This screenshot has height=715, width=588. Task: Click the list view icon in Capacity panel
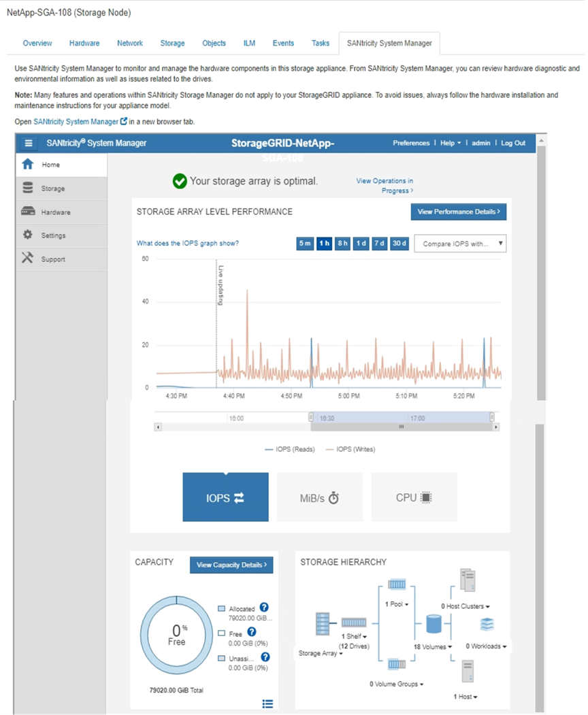267,704
